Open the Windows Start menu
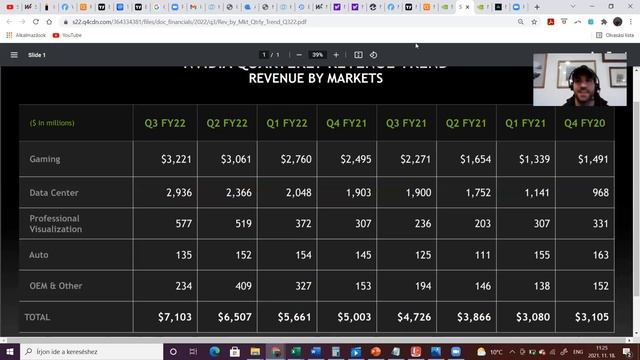The height and width of the screenshot is (360, 640). 10,351
